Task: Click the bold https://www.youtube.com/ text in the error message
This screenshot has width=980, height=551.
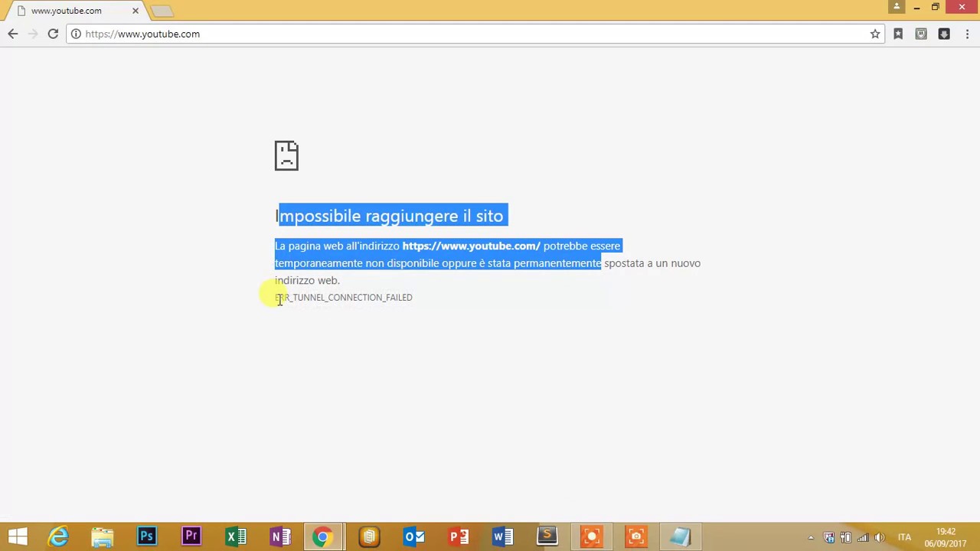Action: [471, 246]
